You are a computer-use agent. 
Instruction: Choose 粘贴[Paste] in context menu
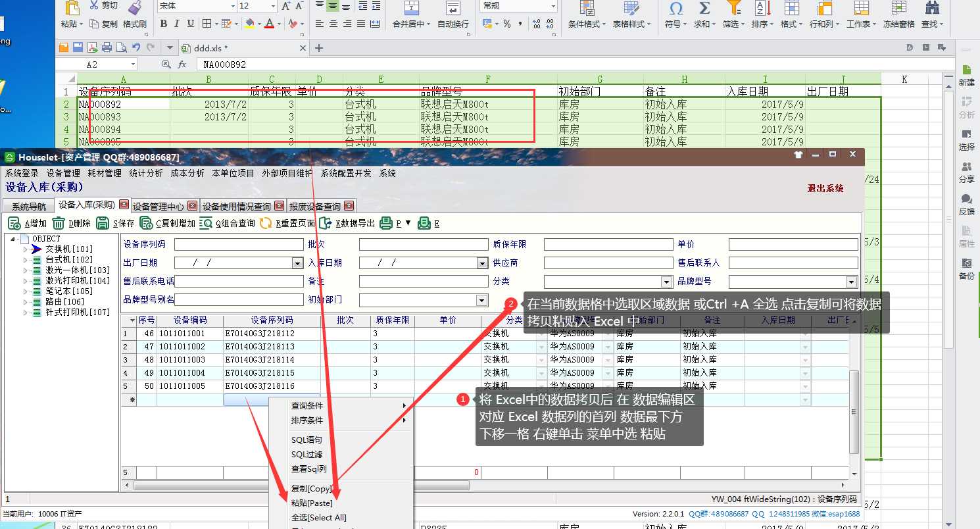[x=312, y=503]
